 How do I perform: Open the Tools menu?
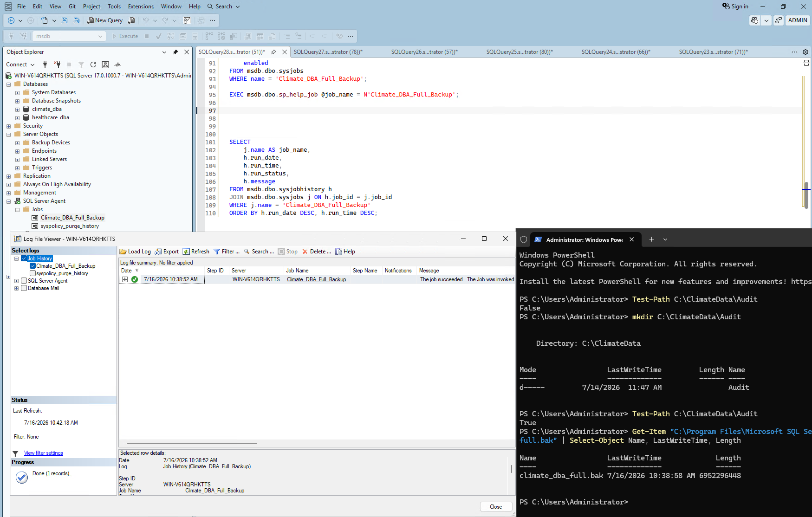[114, 6]
